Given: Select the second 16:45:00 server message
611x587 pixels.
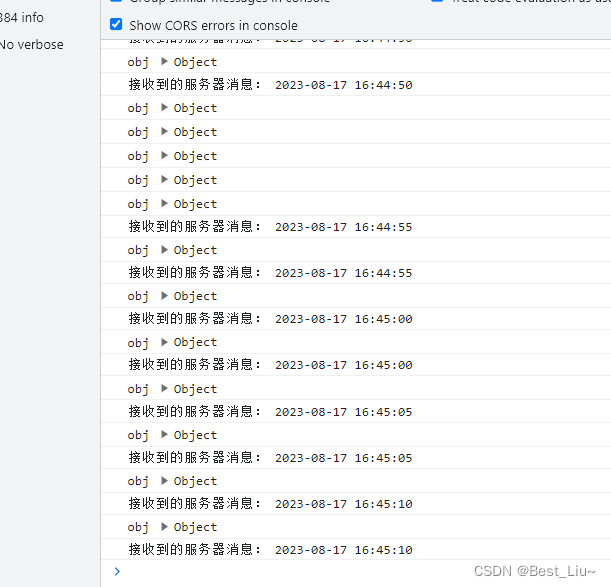Looking at the screenshot, I should (x=356, y=365).
